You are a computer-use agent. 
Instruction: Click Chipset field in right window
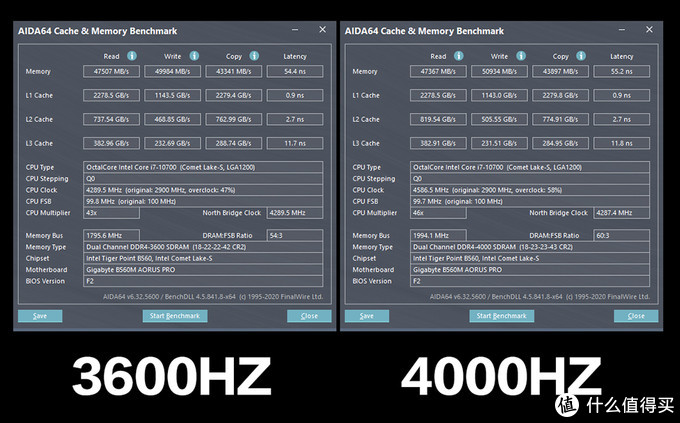pyautogui.click(x=530, y=258)
